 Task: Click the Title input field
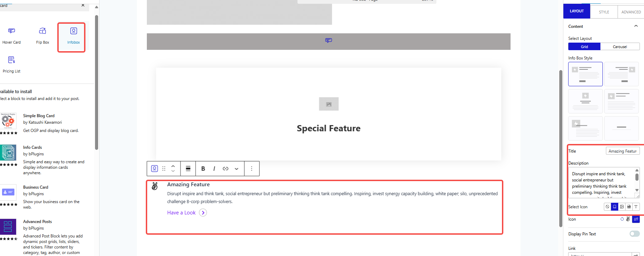[623, 151]
